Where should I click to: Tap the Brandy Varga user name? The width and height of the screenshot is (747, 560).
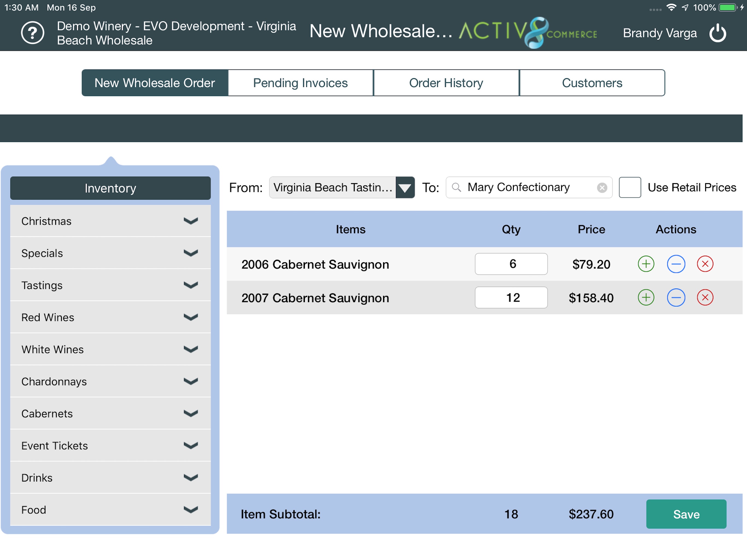tap(660, 33)
